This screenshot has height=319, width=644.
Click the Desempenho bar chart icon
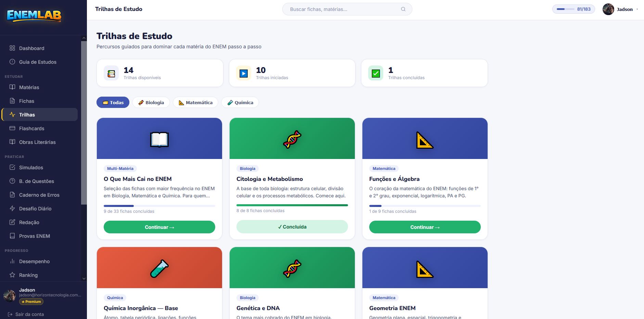12,261
